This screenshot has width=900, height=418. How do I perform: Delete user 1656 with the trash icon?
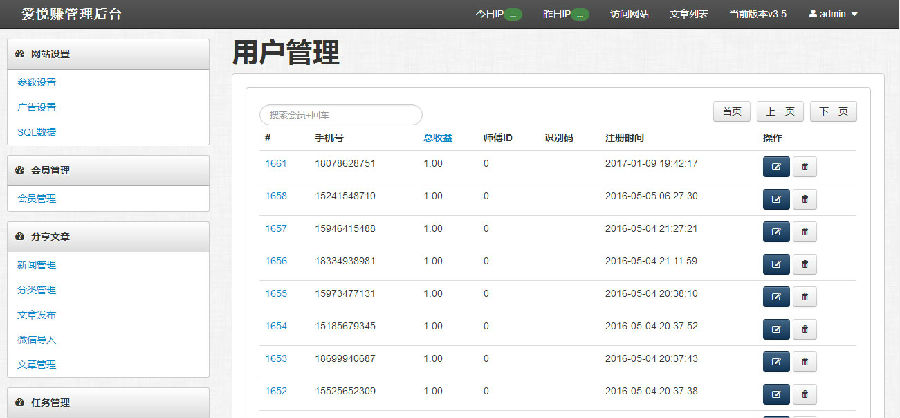[804, 264]
